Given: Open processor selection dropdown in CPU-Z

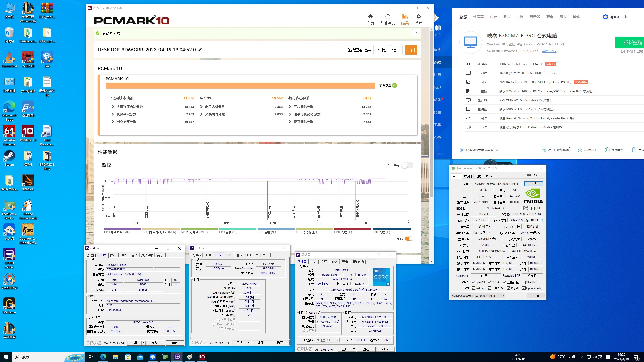Looking at the screenshot, I should click(x=328, y=340).
